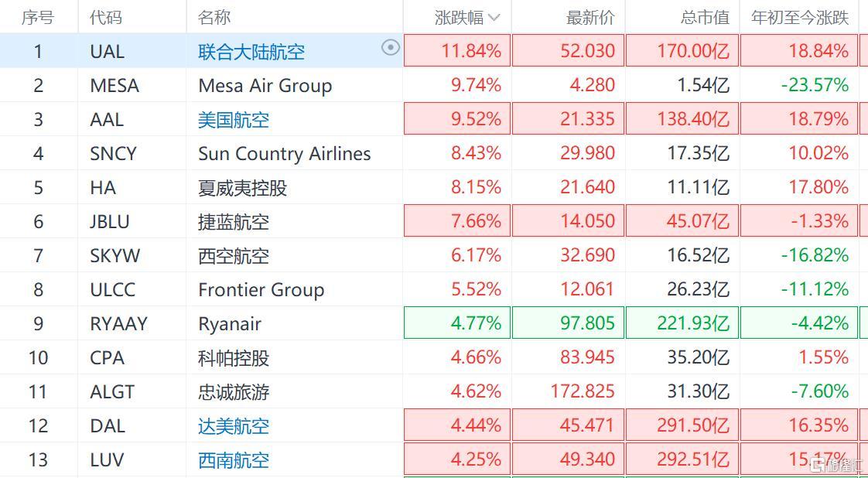Open the 达美航空 stock link
Viewport: 868px width, 478px height.
point(234,426)
